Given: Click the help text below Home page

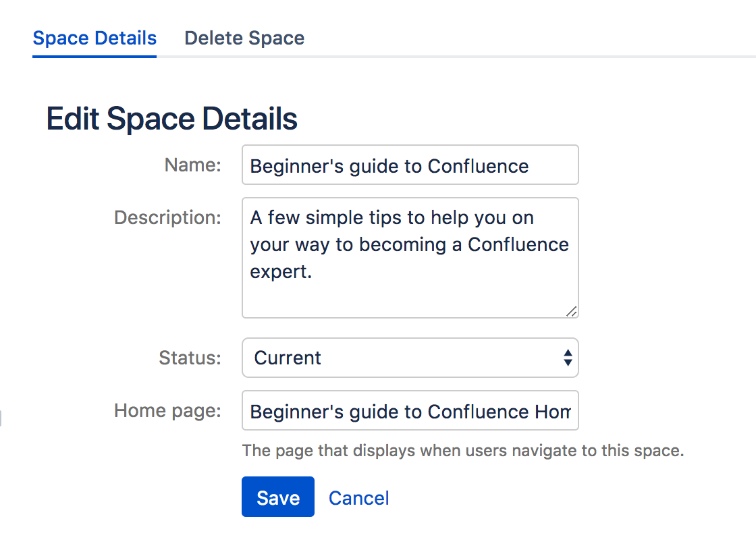Looking at the screenshot, I should [463, 451].
